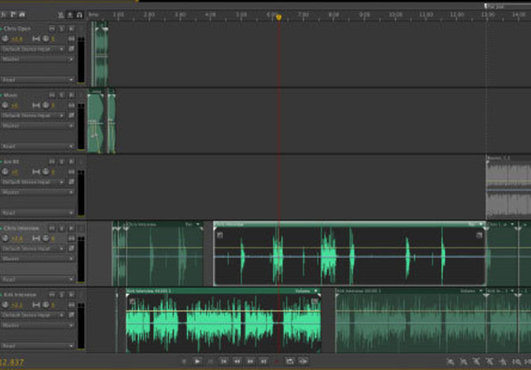The height and width of the screenshot is (370, 531).
Task: Open the Rob Interview track Read automation dropdown
Action: click(37, 346)
